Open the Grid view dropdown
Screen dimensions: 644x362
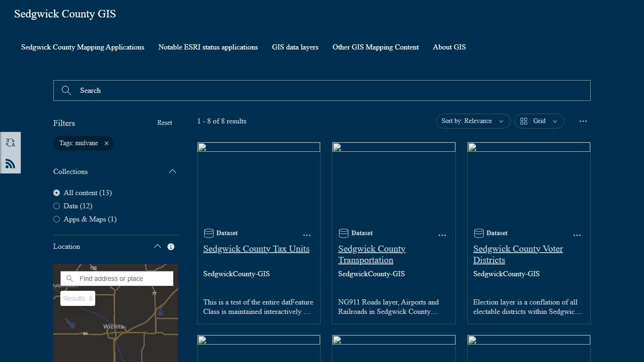point(539,121)
